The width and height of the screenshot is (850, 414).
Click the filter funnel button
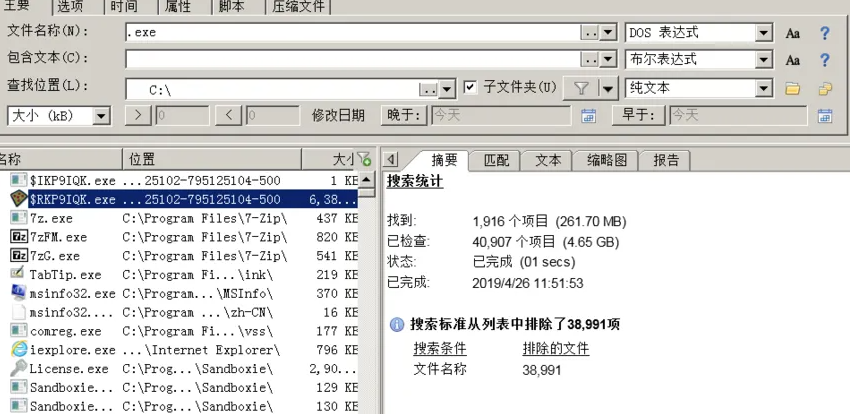click(581, 88)
